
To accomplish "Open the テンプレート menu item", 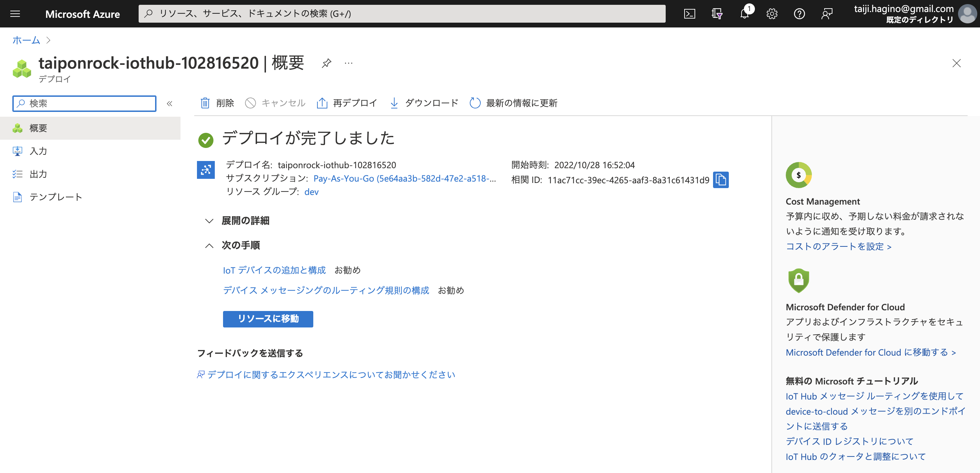I will (x=56, y=197).
